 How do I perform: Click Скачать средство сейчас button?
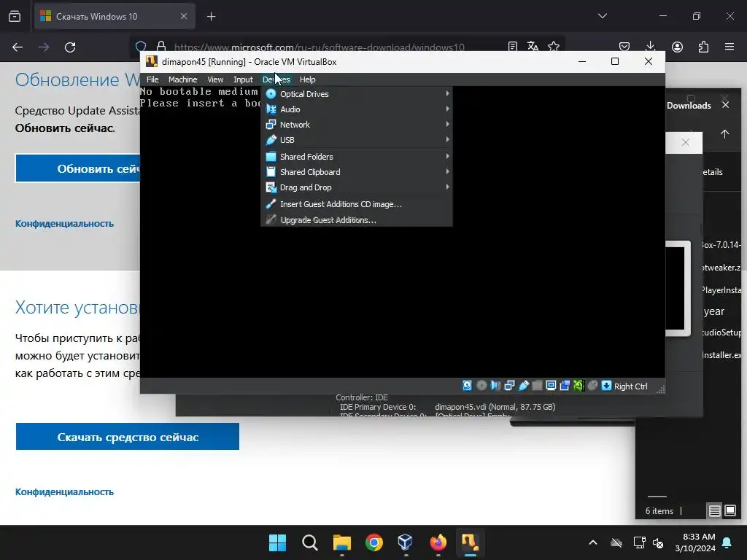(128, 437)
